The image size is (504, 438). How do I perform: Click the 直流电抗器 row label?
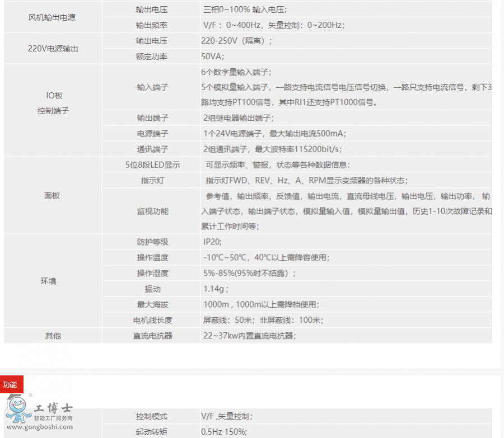[152, 336]
